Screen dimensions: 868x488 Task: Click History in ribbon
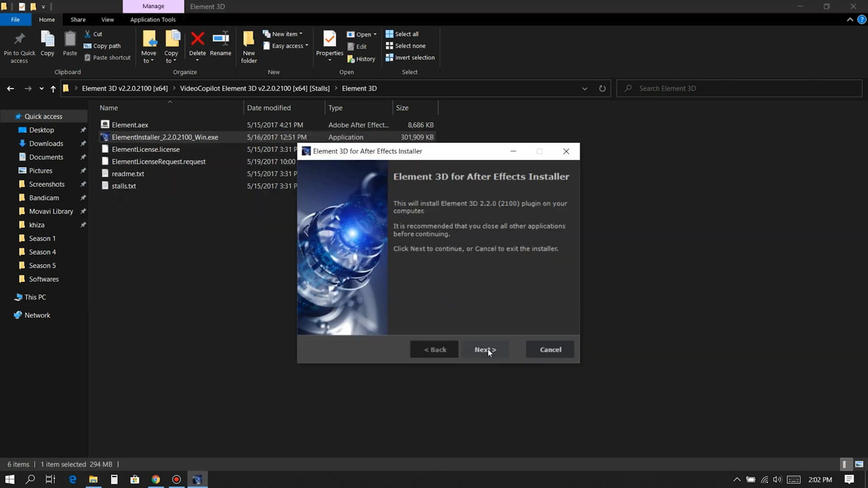[361, 59]
